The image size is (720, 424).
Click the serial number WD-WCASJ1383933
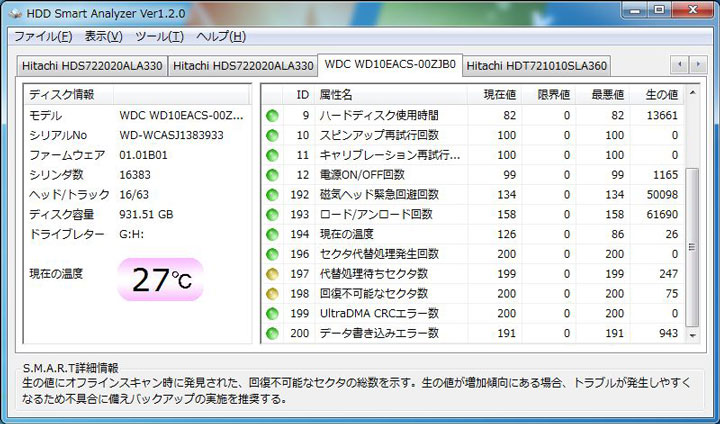[171, 135]
